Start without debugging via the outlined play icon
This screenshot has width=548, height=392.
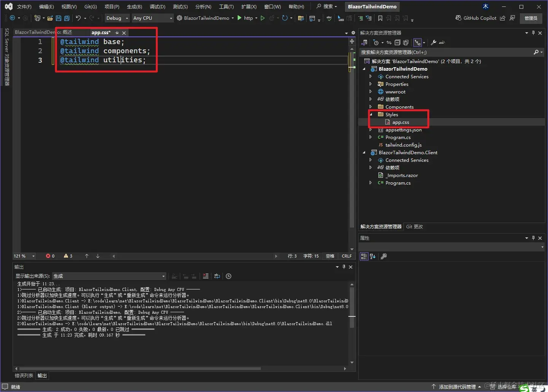(x=262, y=18)
